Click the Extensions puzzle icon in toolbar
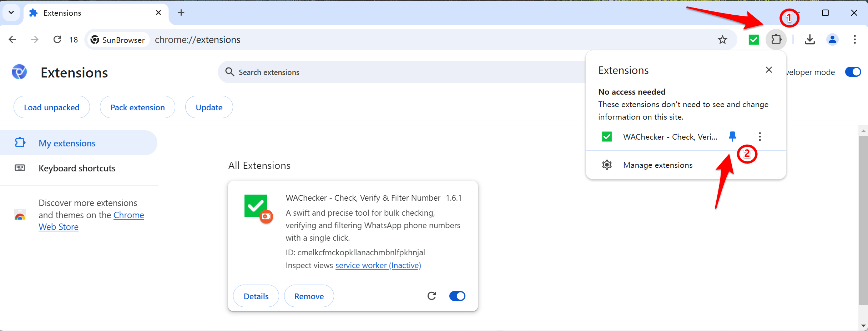The width and height of the screenshot is (868, 331). [x=776, y=39]
